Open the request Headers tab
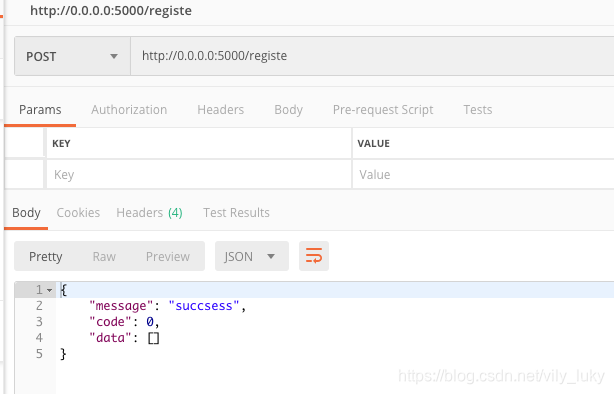Viewport: 614px width, 394px height. [220, 110]
